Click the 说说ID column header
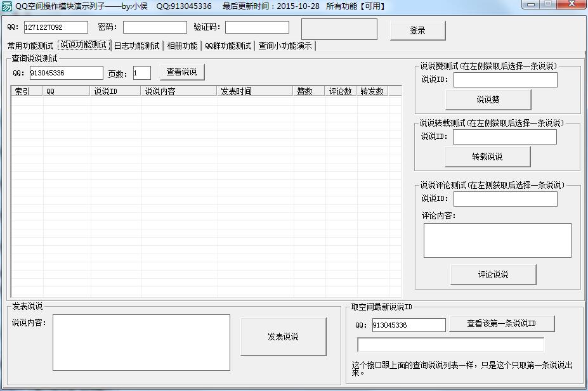 [115, 91]
